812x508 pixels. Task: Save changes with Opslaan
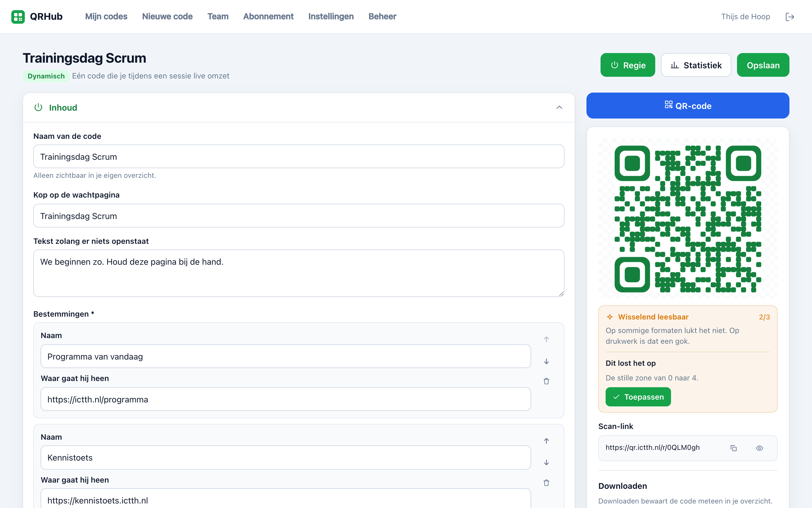click(x=763, y=65)
